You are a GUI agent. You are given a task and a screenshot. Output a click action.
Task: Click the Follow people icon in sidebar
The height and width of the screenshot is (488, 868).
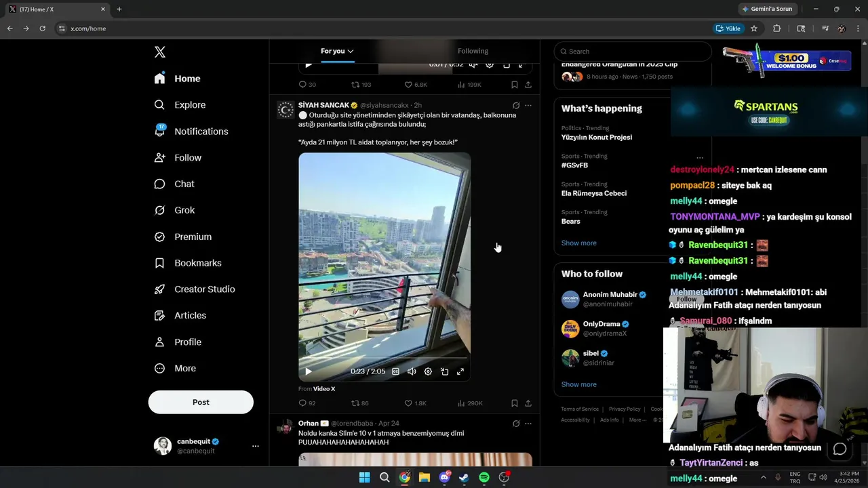[x=159, y=157]
